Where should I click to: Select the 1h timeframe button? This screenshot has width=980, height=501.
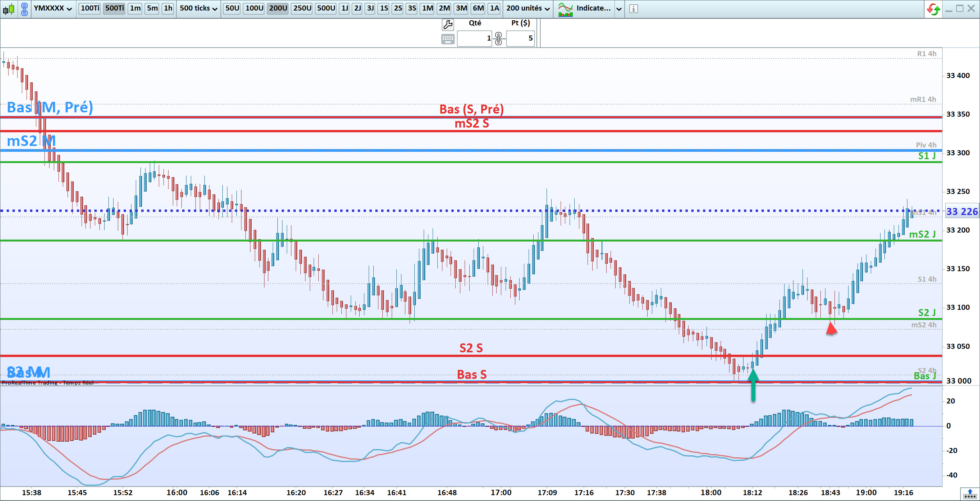pos(168,8)
